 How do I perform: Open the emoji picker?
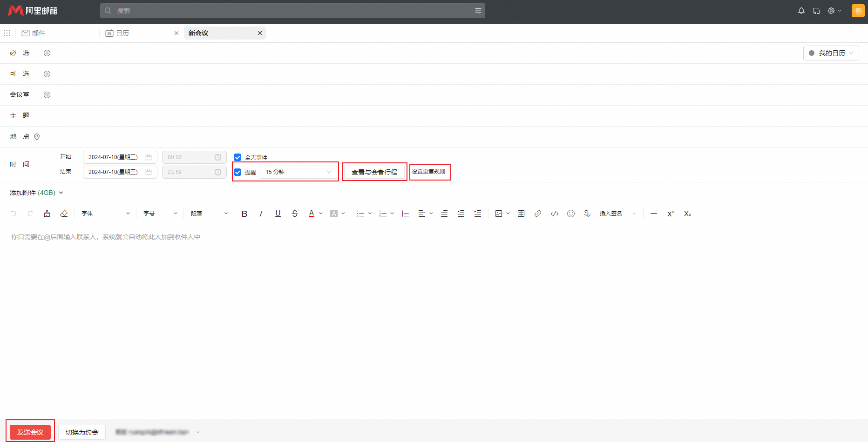571,214
